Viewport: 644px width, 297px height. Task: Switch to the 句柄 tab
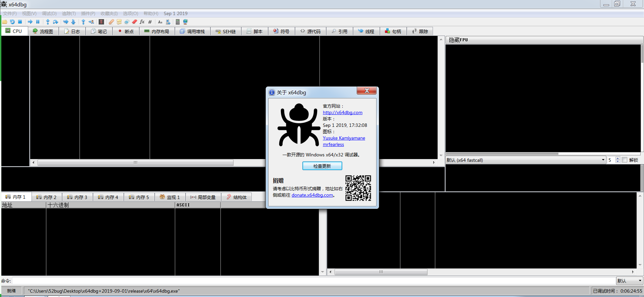393,31
